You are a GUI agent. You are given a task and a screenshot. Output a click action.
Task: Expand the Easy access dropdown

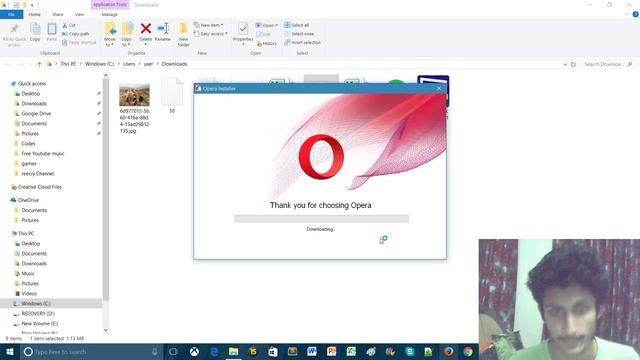211,34
